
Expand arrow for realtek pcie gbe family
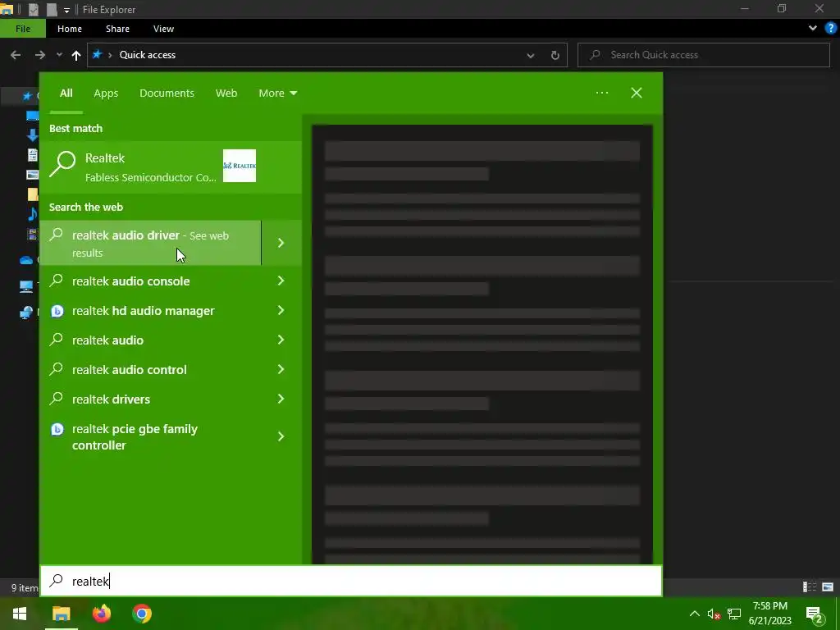[x=281, y=436]
